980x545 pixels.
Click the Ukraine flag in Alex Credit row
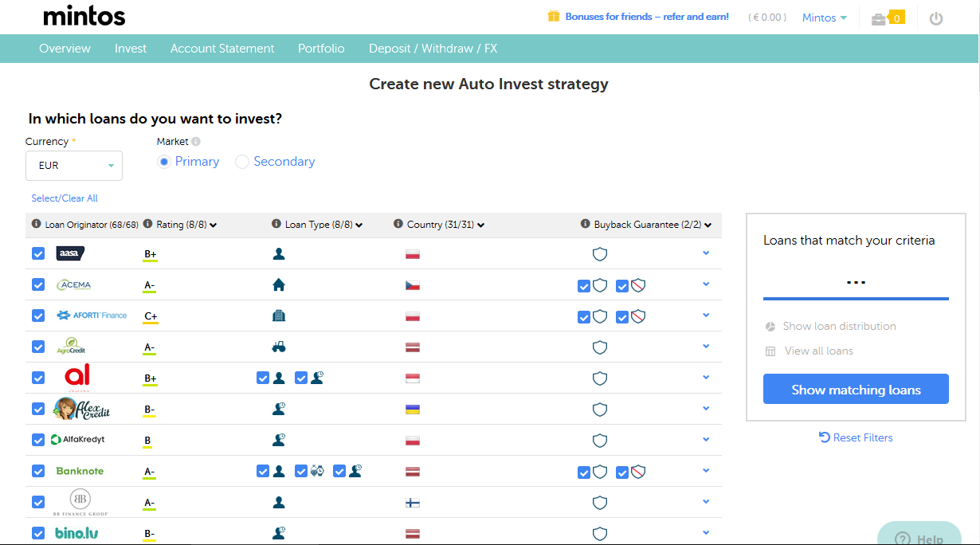[413, 410]
